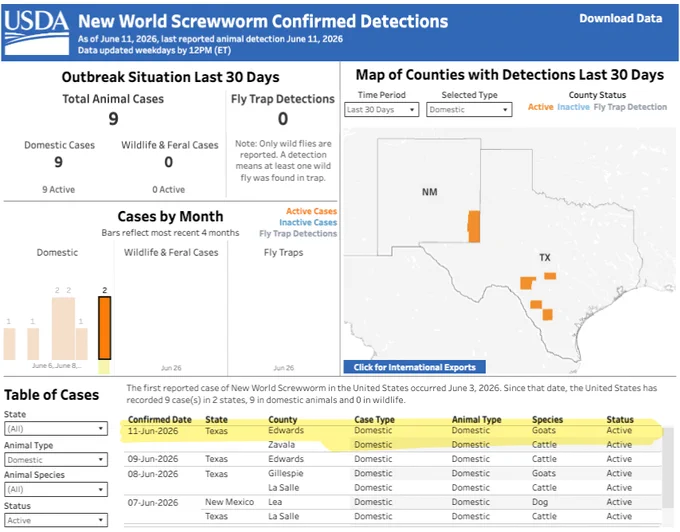Click 0 Active text under Wildlife & Feral Cases
Image resolution: width=680 pixels, height=532 pixels.
tap(169, 189)
